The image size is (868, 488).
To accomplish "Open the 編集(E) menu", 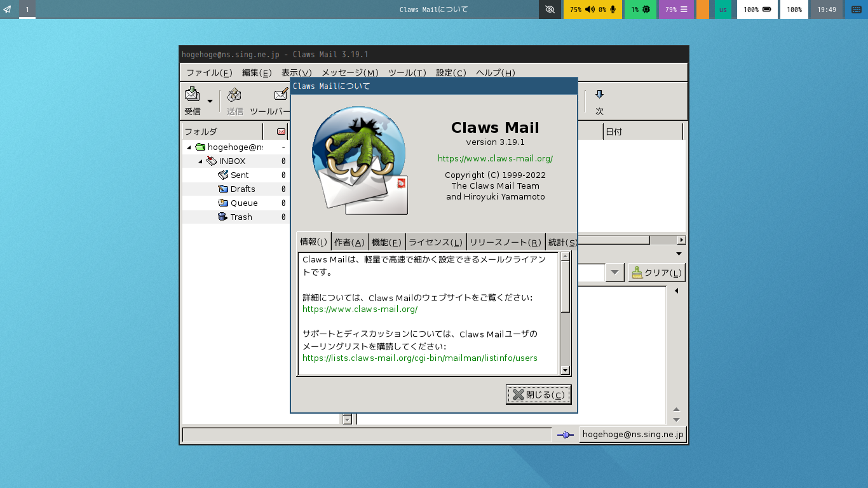I will pos(257,72).
